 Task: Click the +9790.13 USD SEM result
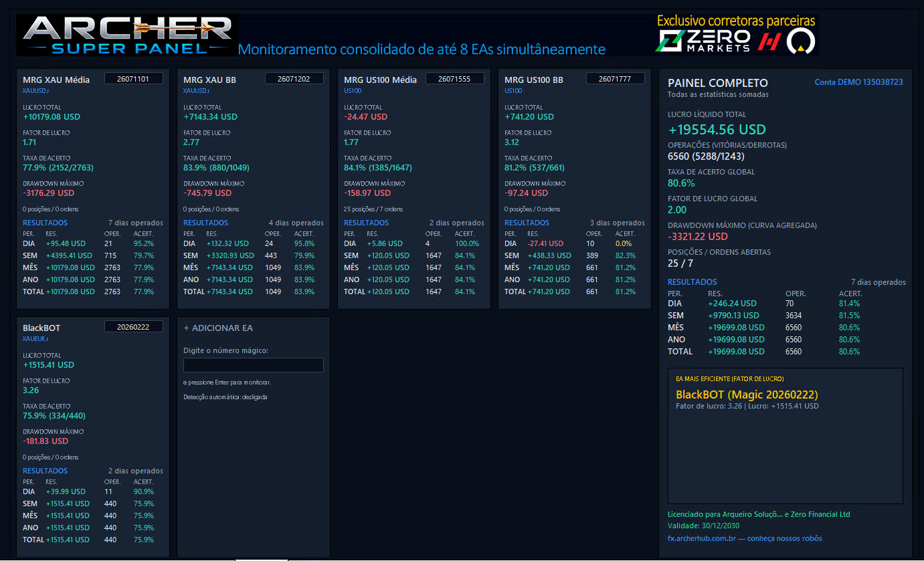733,316
